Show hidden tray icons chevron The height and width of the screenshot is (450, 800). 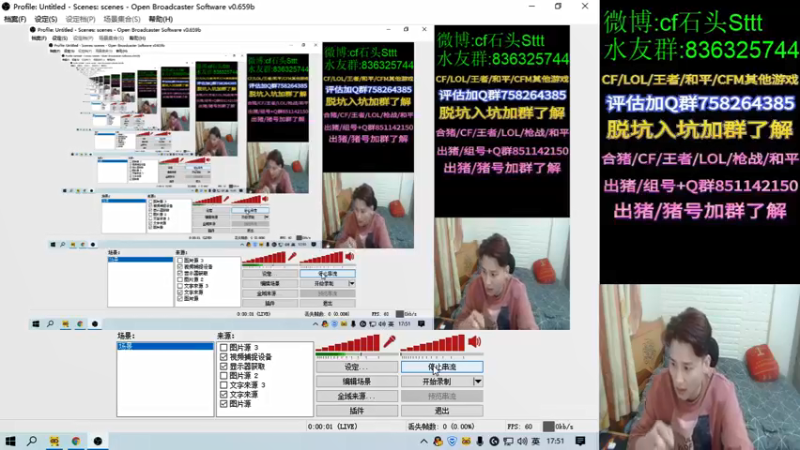[x=423, y=441]
